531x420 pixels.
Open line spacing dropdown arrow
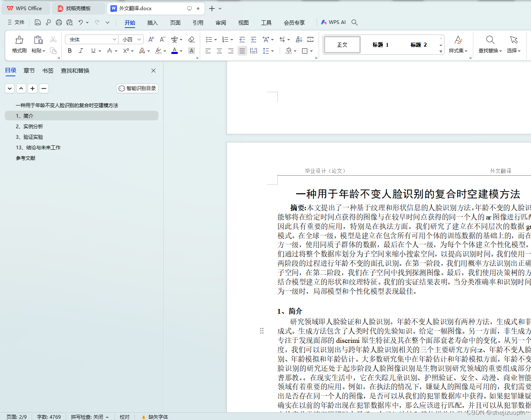272,51
